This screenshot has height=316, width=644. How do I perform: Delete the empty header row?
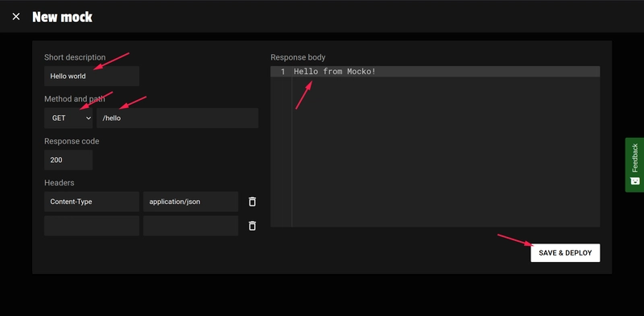pos(252,226)
